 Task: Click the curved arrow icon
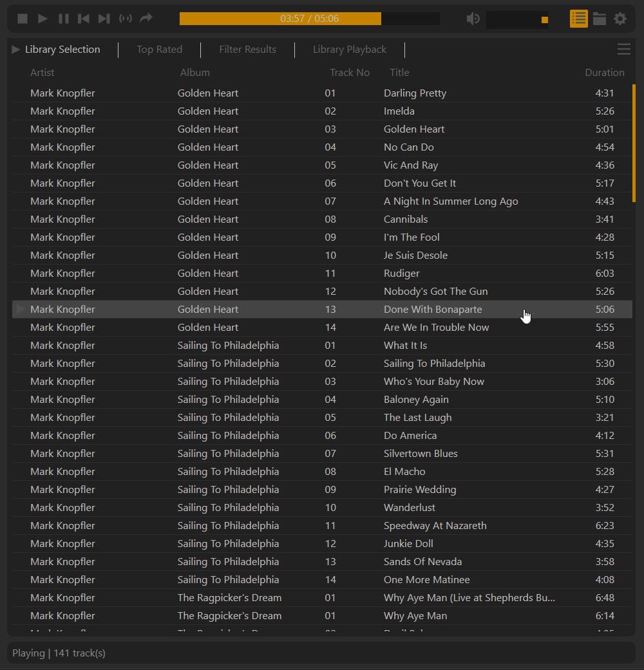(x=146, y=19)
